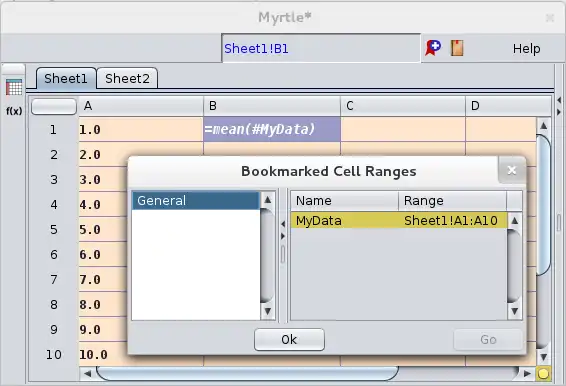The height and width of the screenshot is (386, 566).
Task: Select cell A1 containing 1.0
Action: point(141,129)
